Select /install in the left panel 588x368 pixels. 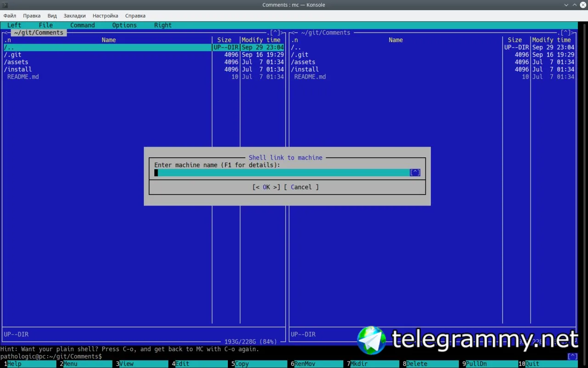pyautogui.click(x=144, y=69)
